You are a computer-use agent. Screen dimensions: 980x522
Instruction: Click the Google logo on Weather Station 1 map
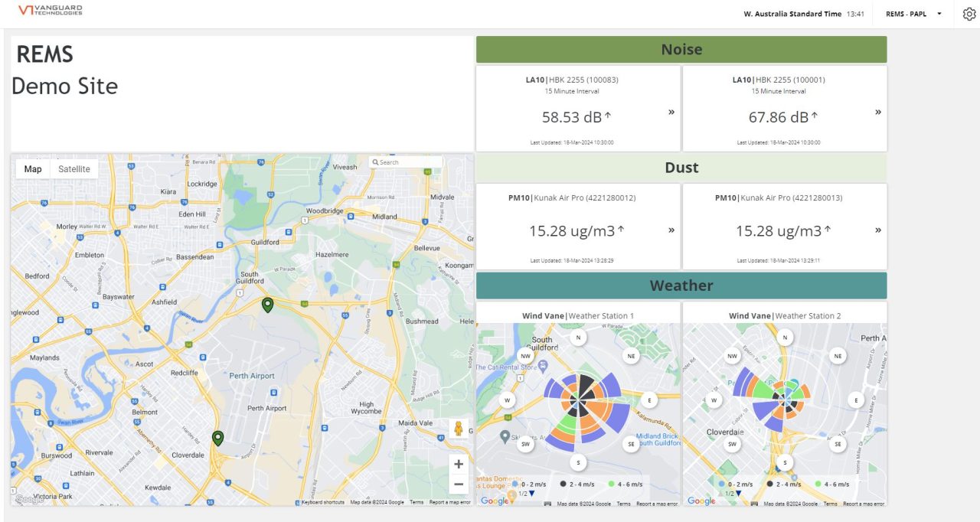(494, 501)
